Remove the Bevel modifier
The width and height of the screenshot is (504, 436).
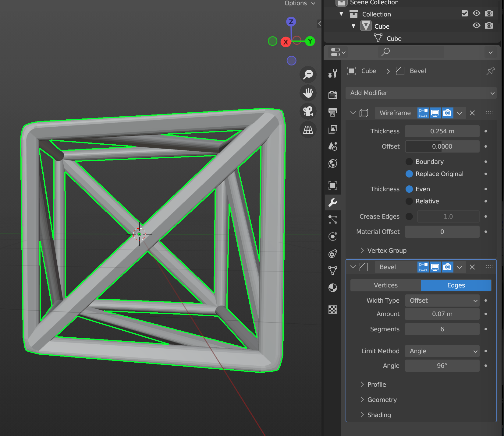(x=472, y=267)
